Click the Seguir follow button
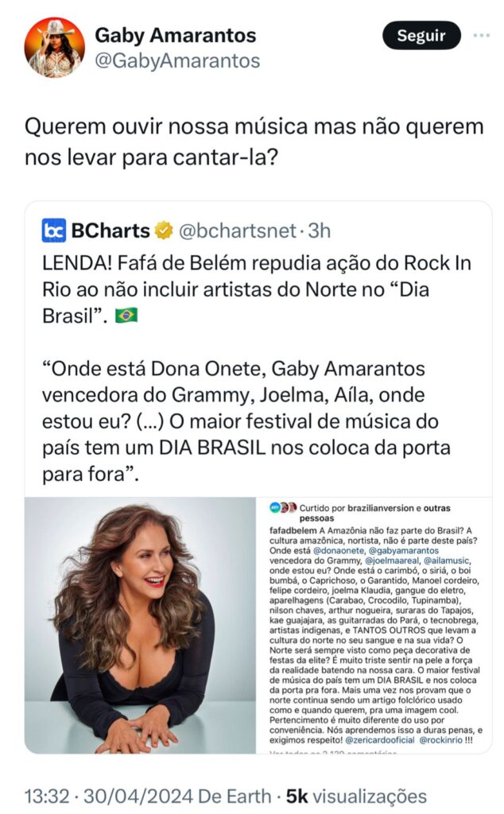 [421, 36]
